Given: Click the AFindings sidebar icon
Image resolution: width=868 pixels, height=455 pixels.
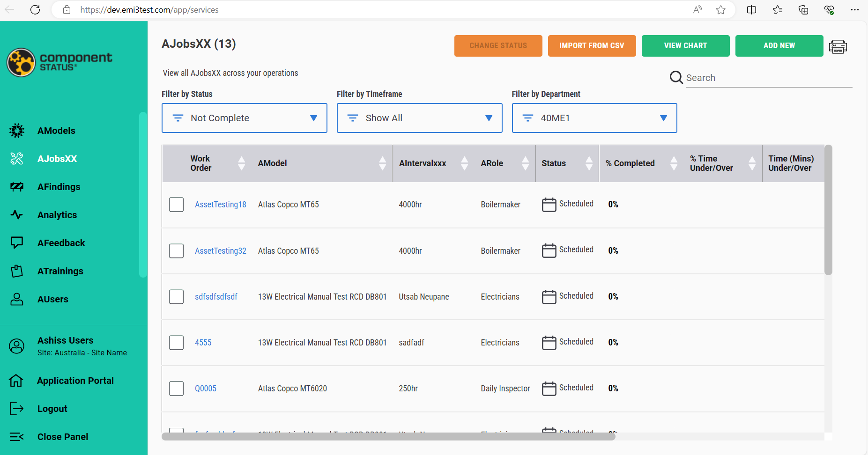Looking at the screenshot, I should click(17, 187).
